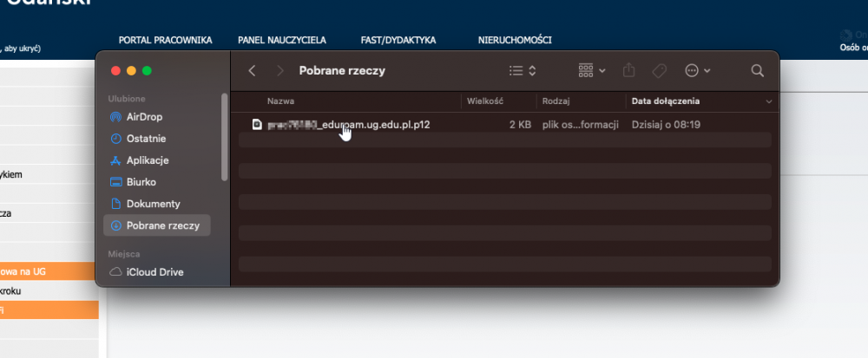Change view mode with list view selector
The width and height of the screenshot is (868, 358).
[x=522, y=70]
